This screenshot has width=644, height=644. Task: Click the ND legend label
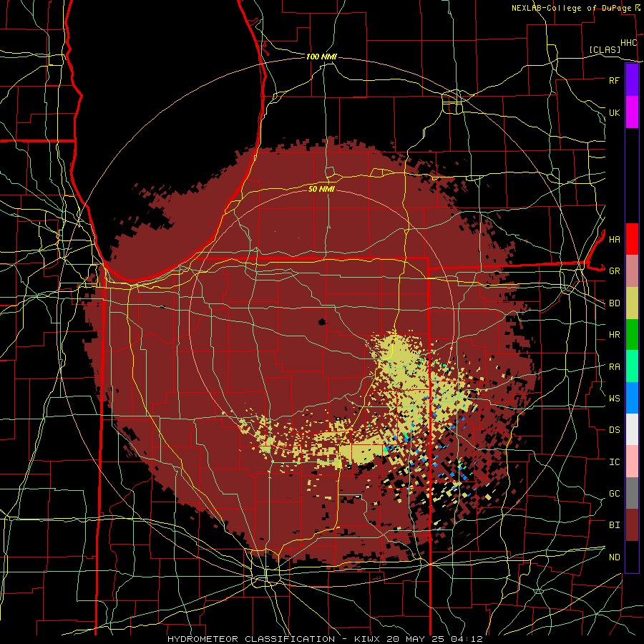pos(614,557)
